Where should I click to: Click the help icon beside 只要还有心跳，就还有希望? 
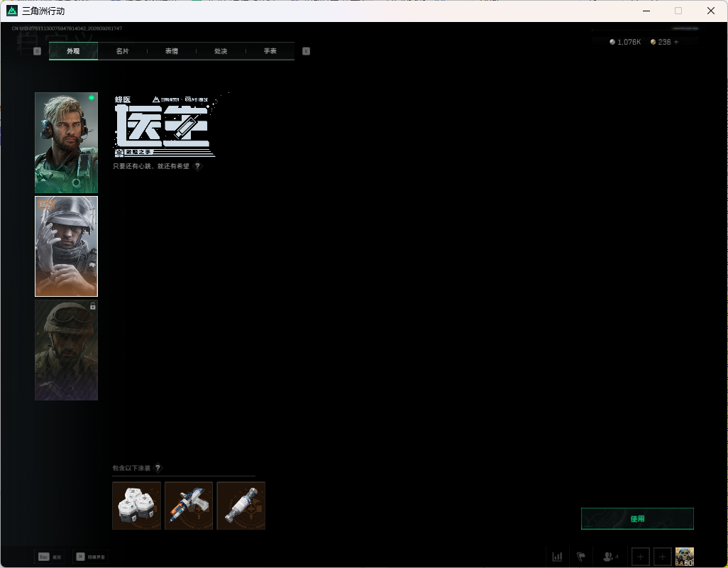coord(197,166)
